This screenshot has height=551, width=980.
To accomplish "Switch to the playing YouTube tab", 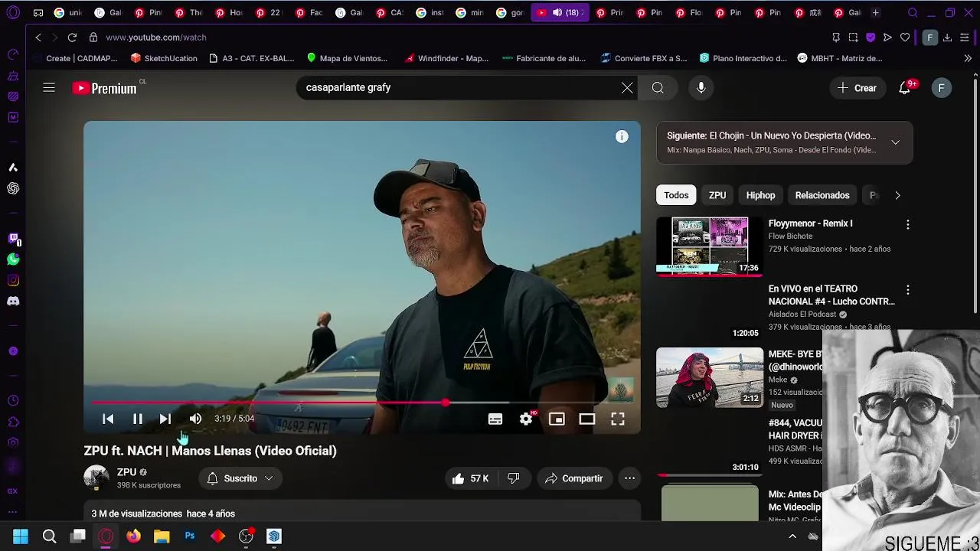I will (560, 12).
